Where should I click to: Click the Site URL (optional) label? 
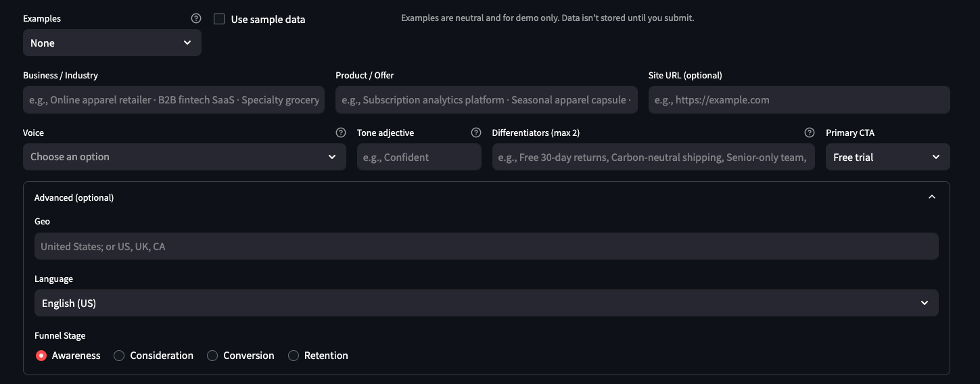pos(685,75)
